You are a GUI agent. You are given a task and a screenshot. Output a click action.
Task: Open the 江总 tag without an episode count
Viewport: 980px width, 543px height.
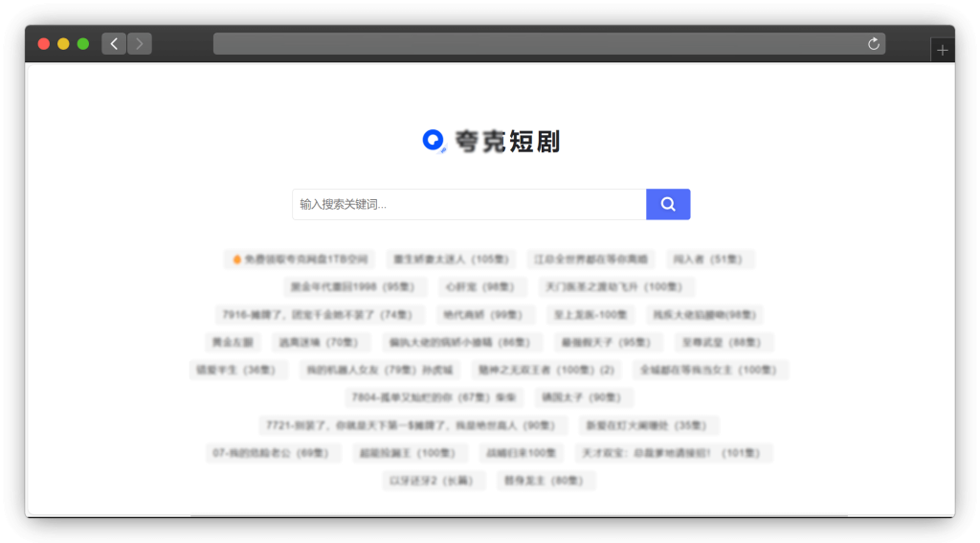590,259
